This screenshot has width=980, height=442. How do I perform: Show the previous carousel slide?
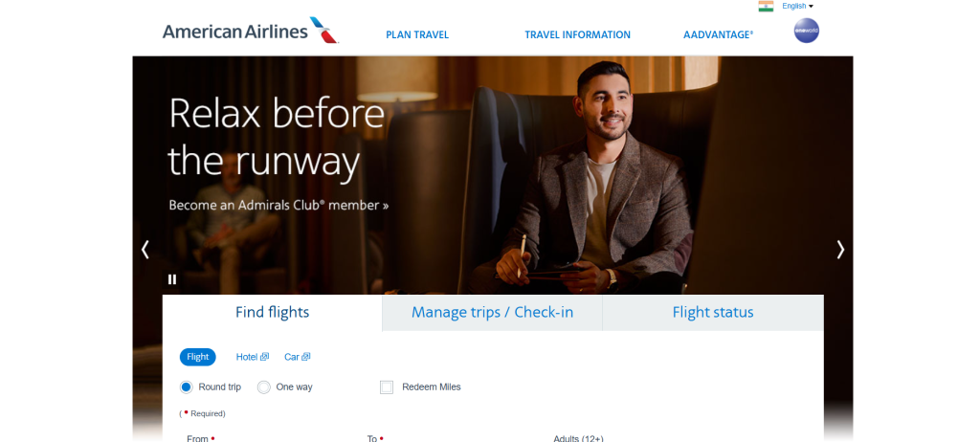tap(145, 250)
